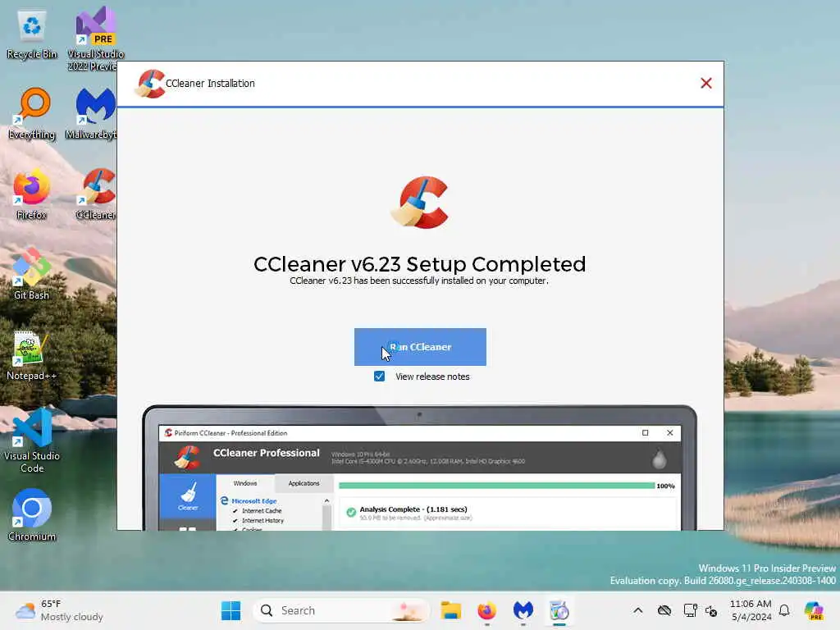Open the clock showing 11:06 AM
The width and height of the screenshot is (840, 630).
(x=751, y=610)
